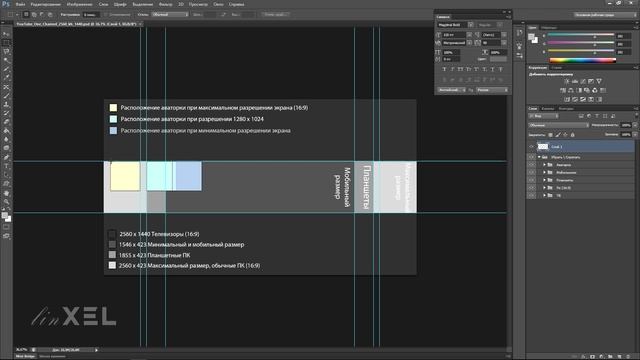Select the Blur tool
Viewport: 640px width, 360px height.
6,140
